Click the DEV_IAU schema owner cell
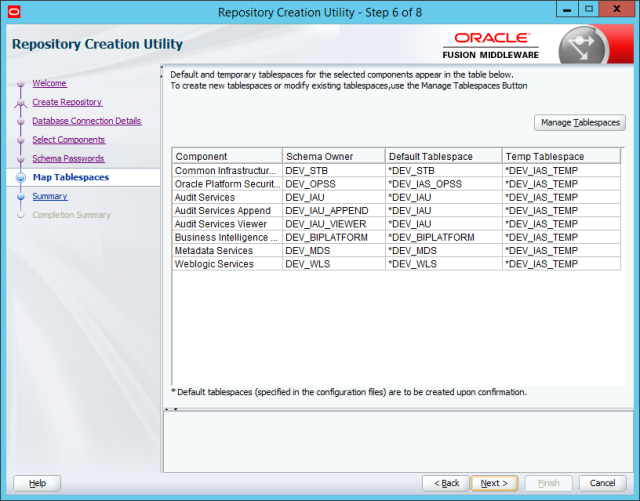Image resolution: width=640 pixels, height=501 pixels. pyautogui.click(x=334, y=198)
